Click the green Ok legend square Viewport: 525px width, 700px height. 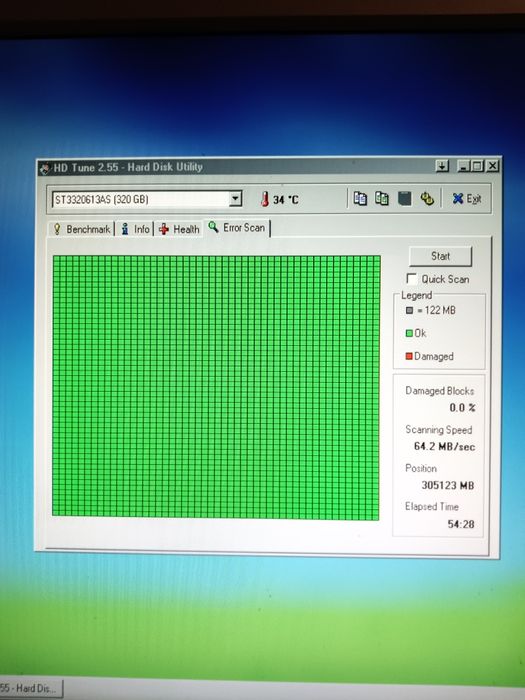point(409,333)
